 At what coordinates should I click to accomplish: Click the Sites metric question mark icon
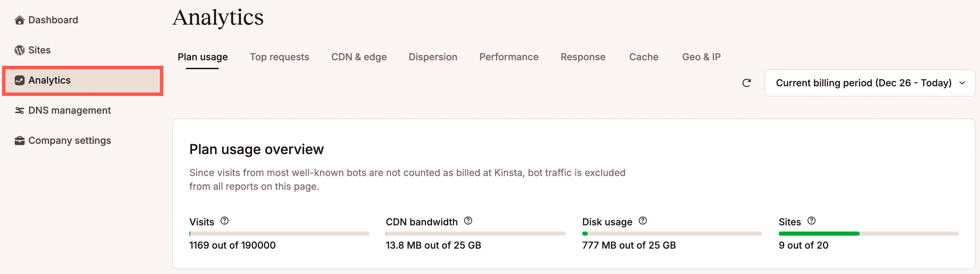click(x=812, y=220)
